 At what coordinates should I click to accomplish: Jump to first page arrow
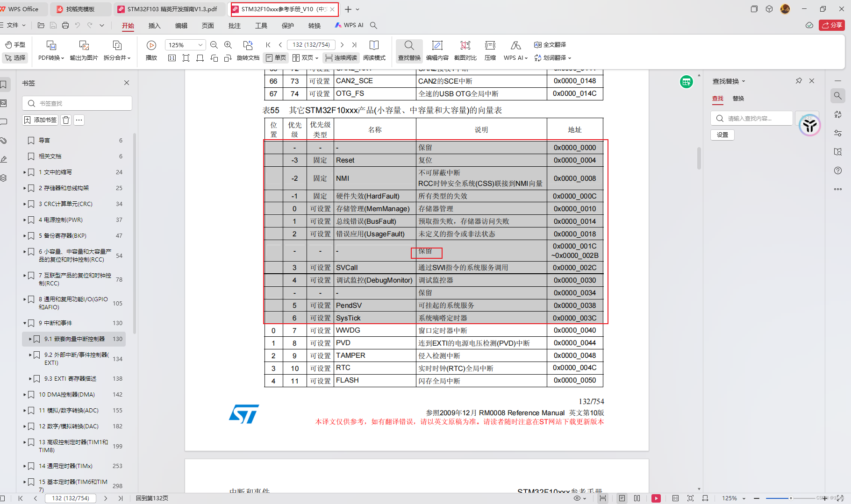click(x=268, y=45)
